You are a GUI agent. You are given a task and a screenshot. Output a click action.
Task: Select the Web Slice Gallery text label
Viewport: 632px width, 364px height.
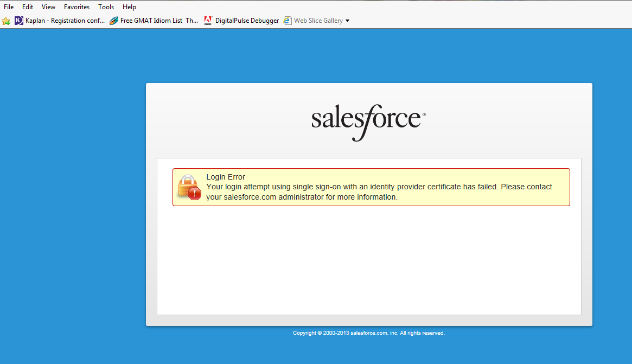(x=318, y=21)
